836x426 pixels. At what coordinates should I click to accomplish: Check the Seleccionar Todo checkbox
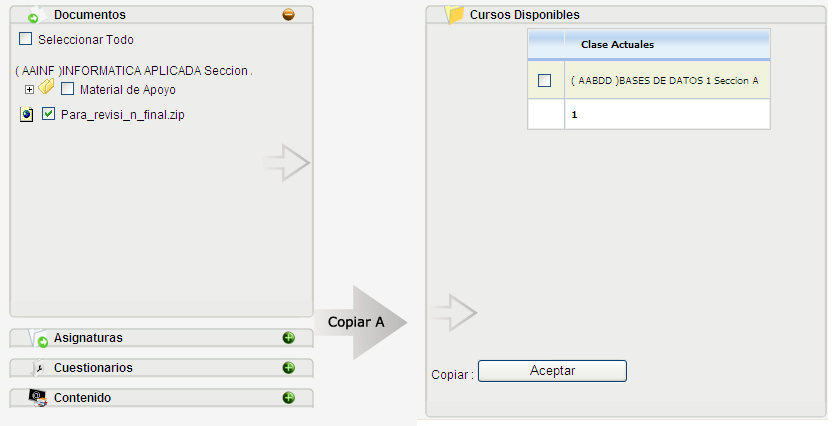pyautogui.click(x=25, y=40)
